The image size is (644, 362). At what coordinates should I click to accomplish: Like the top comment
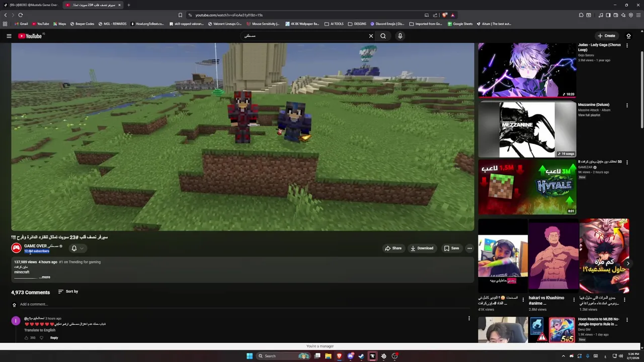pos(27,338)
